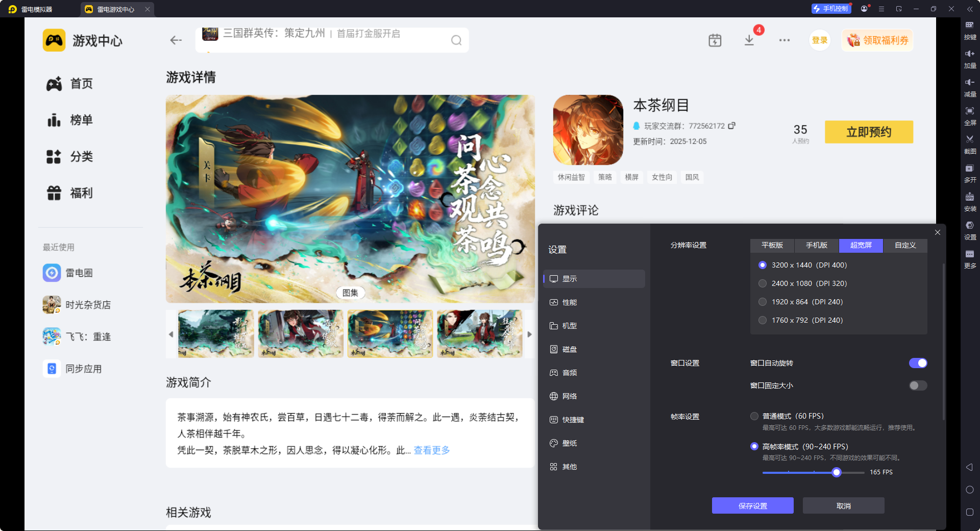The height and width of the screenshot is (531, 980).
Task: Open the user account icon in title bar
Action: (x=864, y=9)
